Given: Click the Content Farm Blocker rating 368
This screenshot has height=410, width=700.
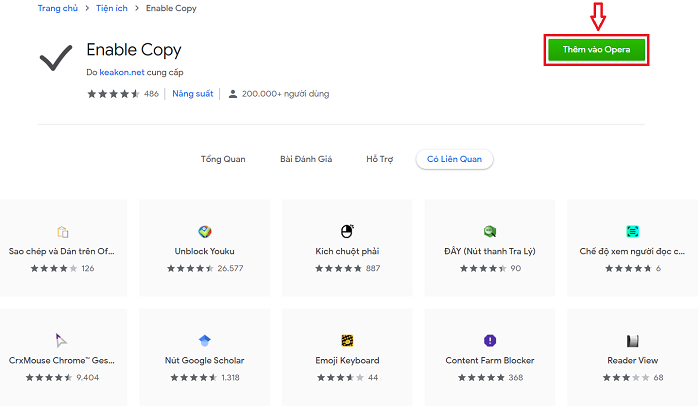Looking at the screenshot, I should (x=516, y=378).
